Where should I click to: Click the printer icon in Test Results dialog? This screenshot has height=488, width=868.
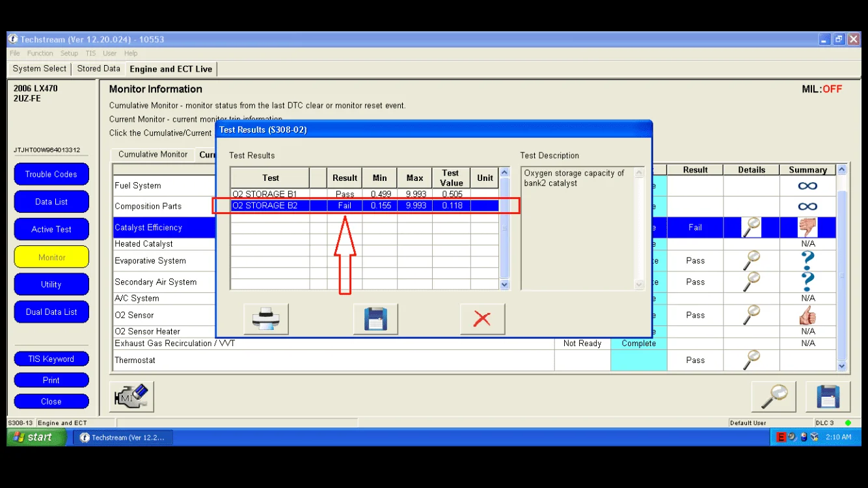coord(265,319)
